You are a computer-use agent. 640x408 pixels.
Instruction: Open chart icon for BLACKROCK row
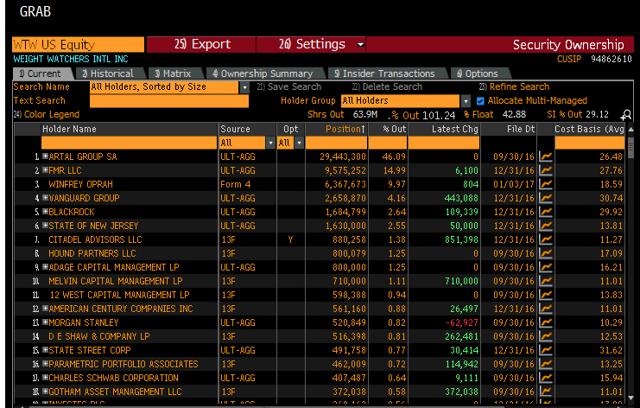pyautogui.click(x=546, y=212)
